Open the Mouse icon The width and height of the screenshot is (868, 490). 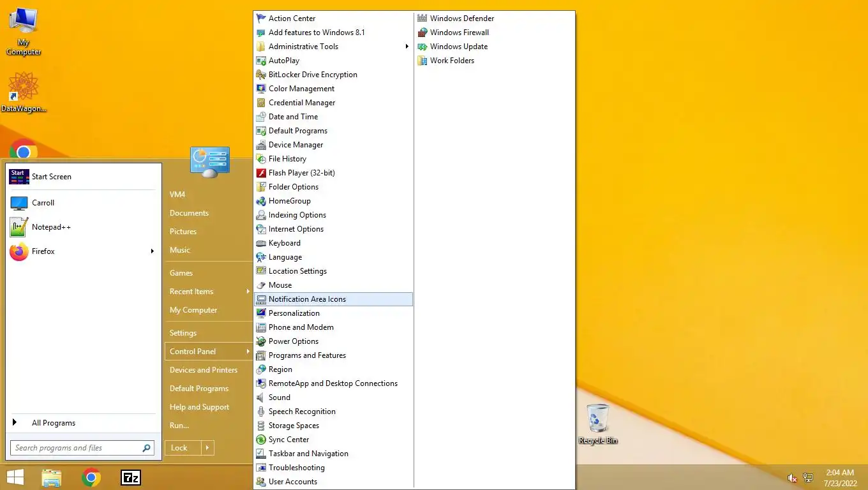[261, 285]
